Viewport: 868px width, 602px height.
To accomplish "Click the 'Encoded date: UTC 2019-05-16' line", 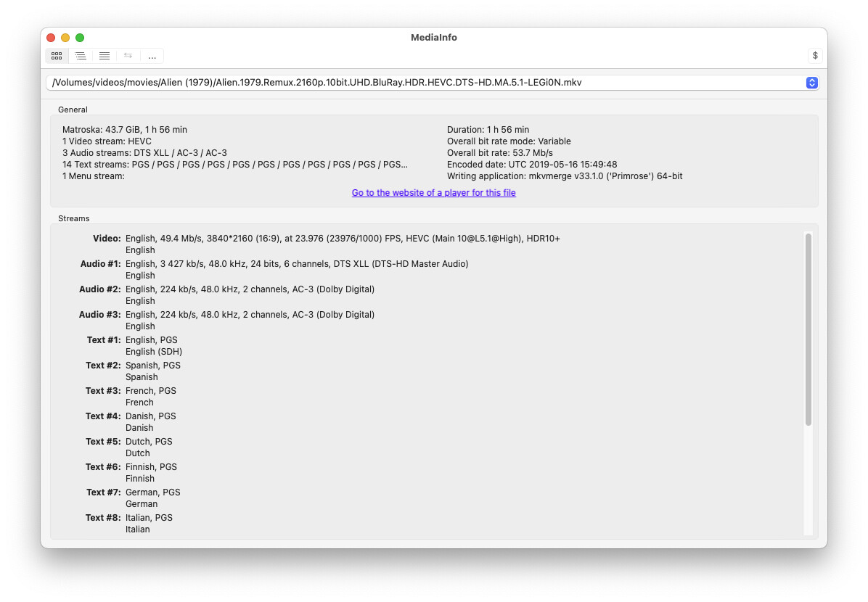I will click(x=532, y=165).
